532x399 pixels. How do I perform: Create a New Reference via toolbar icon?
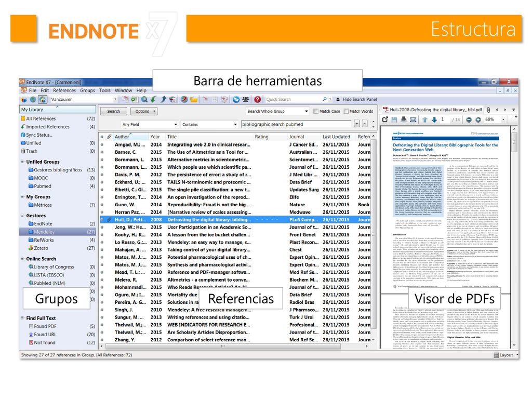click(135, 99)
